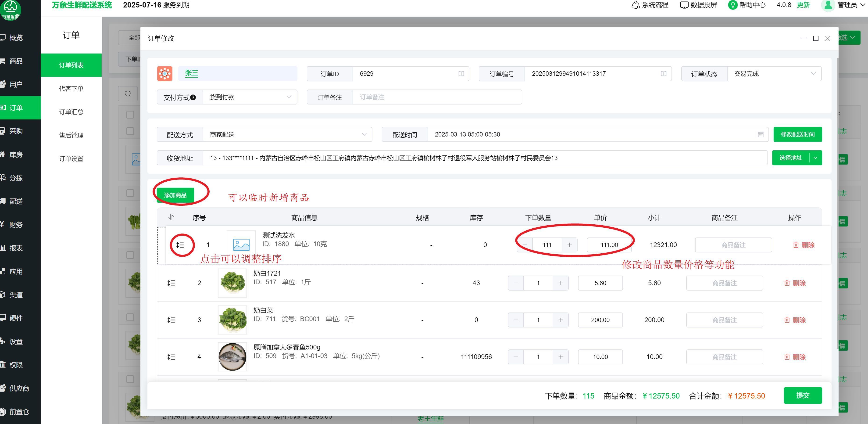868x424 pixels.
Task: Decrease quantity with minus for 测试洗发水
Action: tap(525, 245)
